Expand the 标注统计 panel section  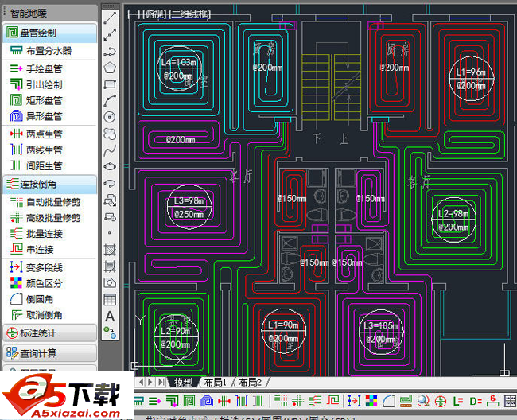pos(49,332)
